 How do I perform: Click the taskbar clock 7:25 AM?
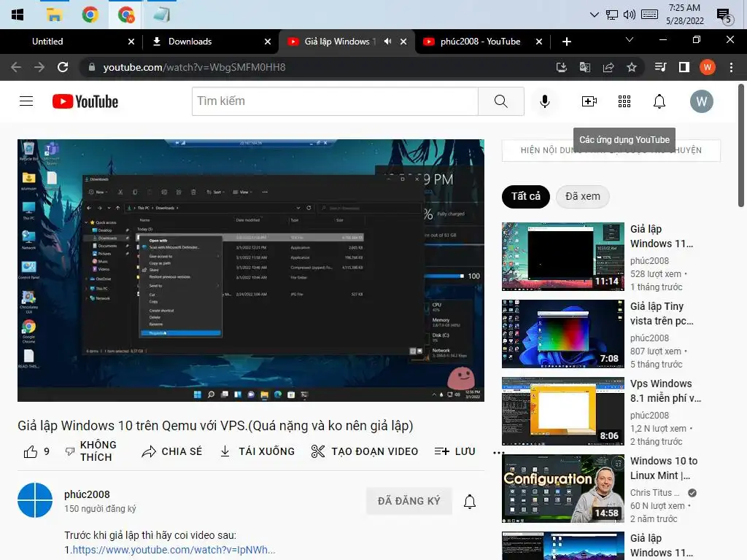click(x=684, y=15)
